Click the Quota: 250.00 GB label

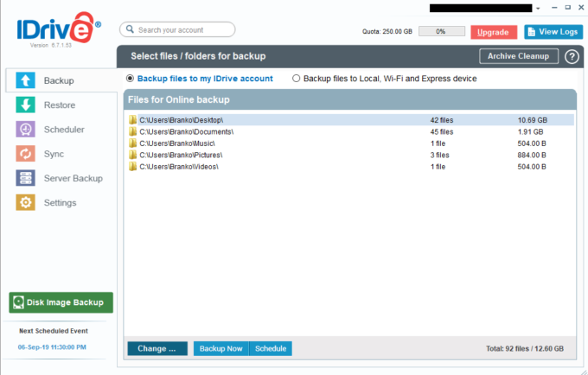[387, 31]
